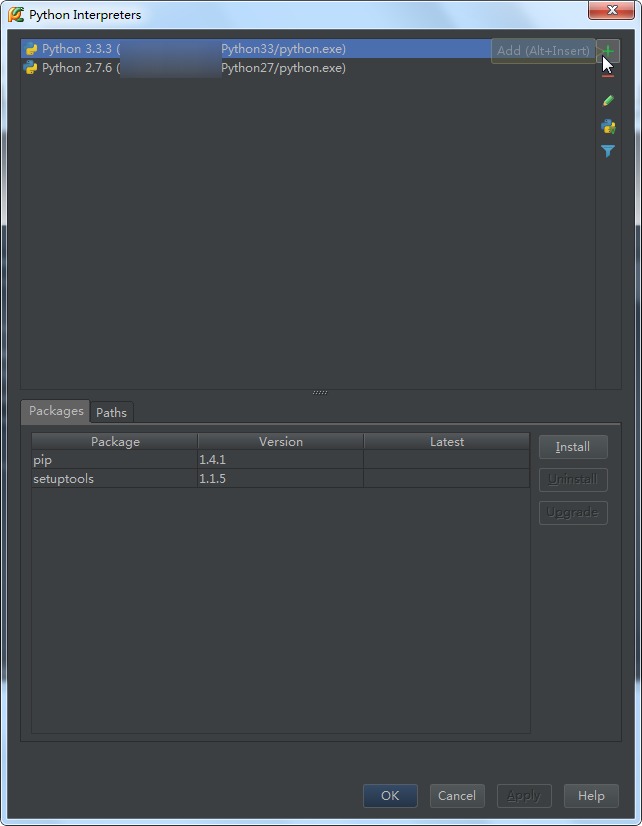Select the Python 2.7.6 interpreter row
Image resolution: width=642 pixels, height=826 pixels.
(x=308, y=68)
